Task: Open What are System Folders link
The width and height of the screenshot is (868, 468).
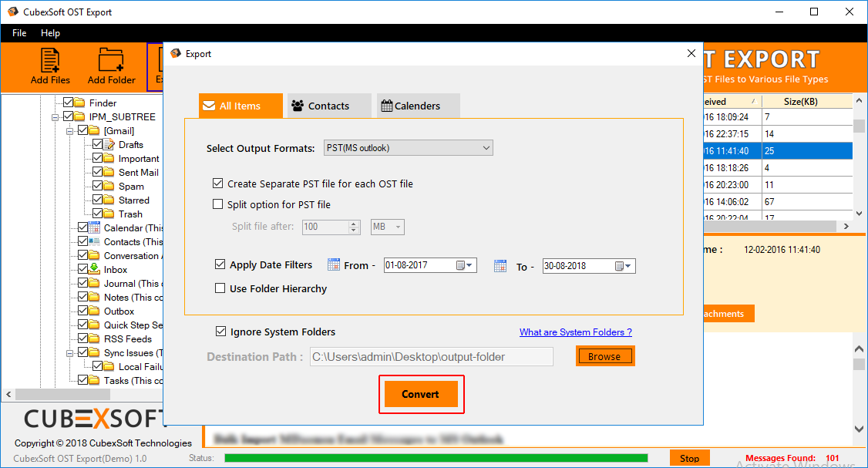Action: (x=576, y=332)
